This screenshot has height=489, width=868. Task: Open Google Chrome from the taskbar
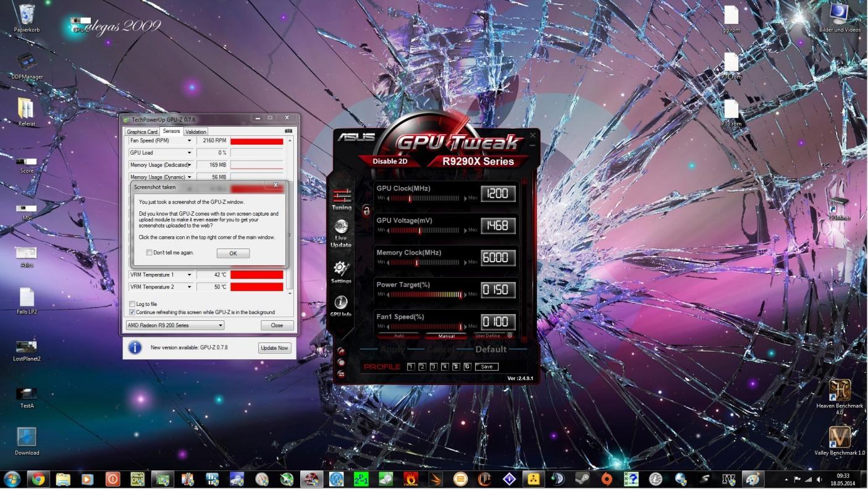38,478
